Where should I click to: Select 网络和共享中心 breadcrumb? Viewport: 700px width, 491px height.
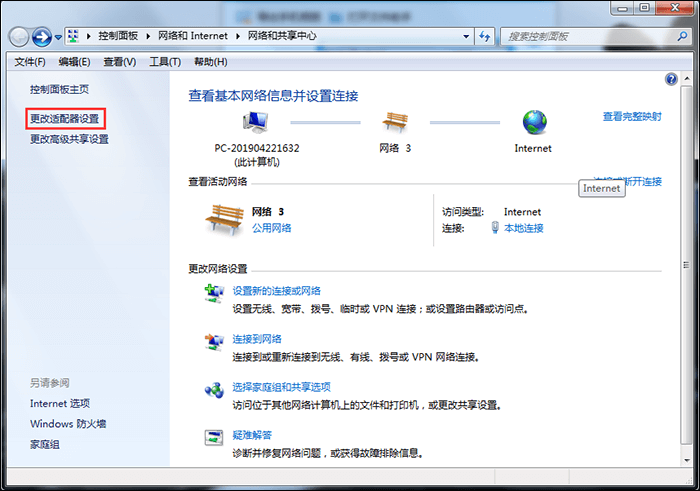(282, 36)
